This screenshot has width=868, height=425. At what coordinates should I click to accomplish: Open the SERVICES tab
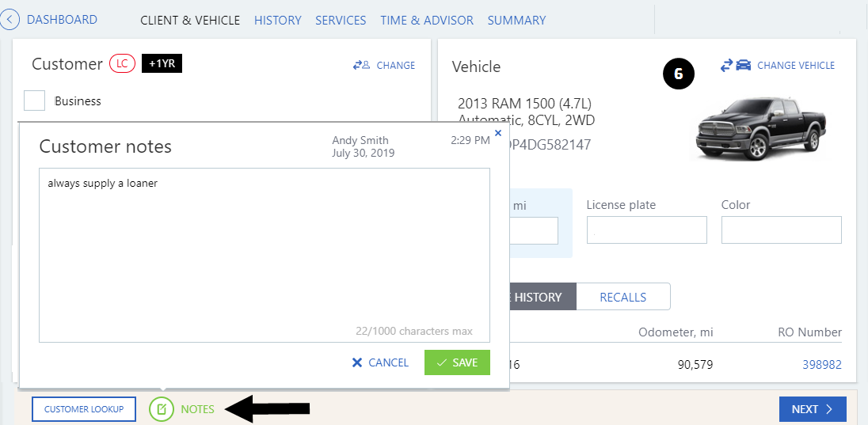tap(341, 21)
